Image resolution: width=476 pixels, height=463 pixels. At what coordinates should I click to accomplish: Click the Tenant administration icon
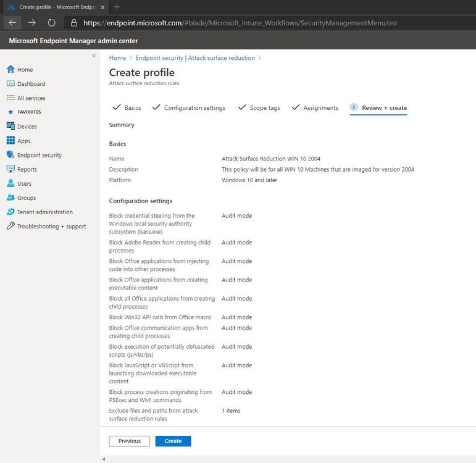pyautogui.click(x=10, y=212)
